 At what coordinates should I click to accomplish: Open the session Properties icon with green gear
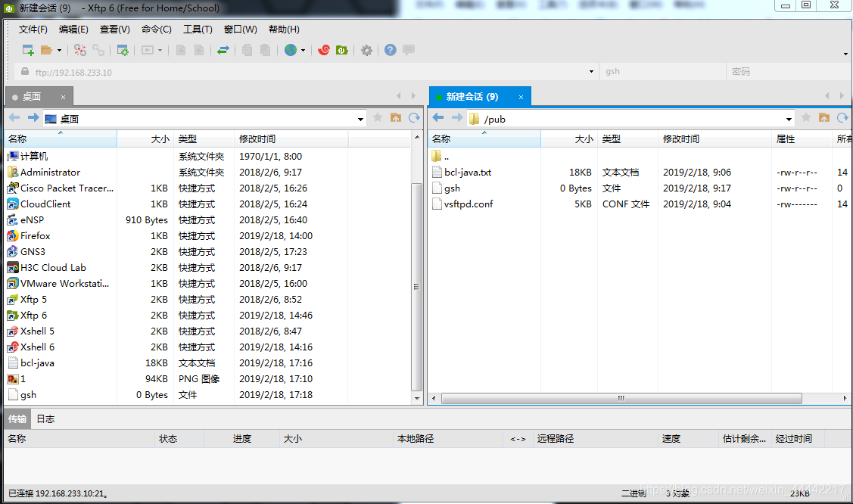[123, 50]
